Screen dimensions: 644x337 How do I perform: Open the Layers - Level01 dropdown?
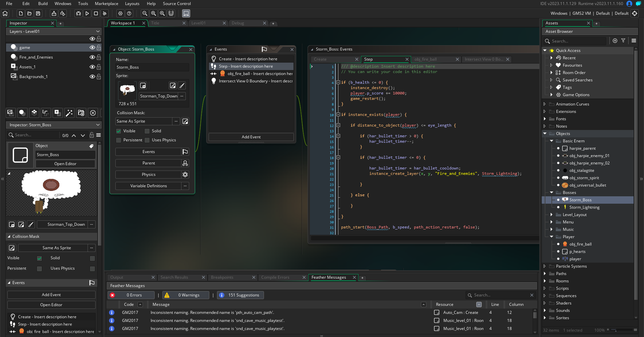(x=54, y=31)
